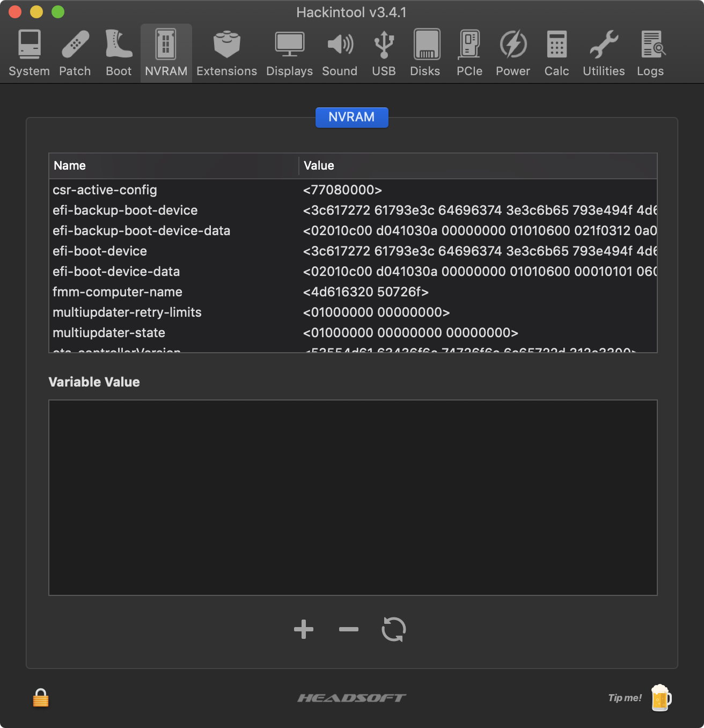Select the efi-backup-boot-device row
Screen dimensions: 704x728
[x=353, y=210]
